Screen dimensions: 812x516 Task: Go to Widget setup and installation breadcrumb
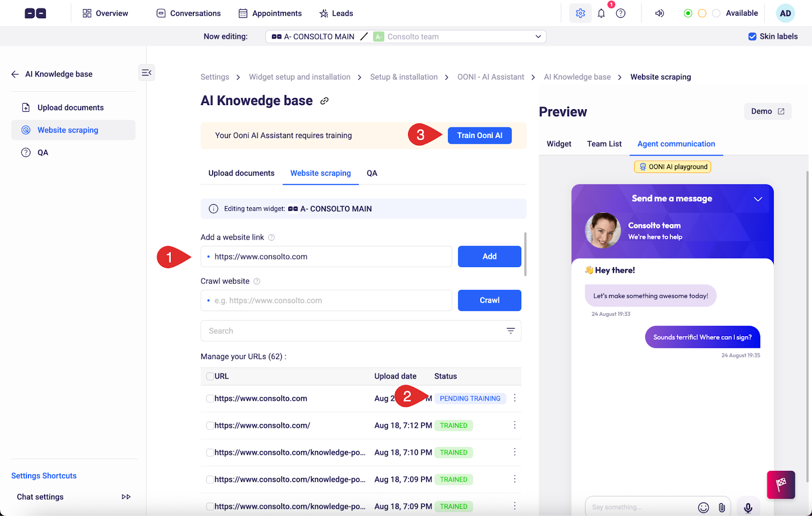point(299,77)
